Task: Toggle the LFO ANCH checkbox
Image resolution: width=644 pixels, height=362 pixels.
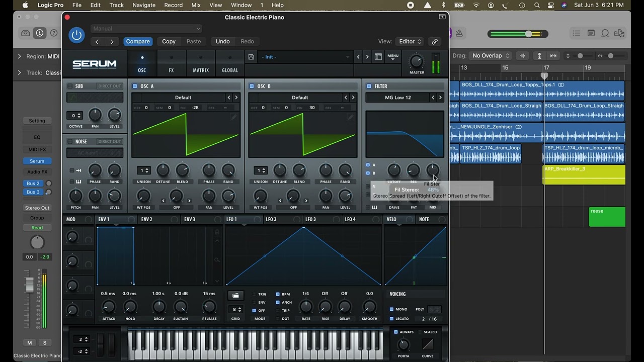Action: (278, 302)
